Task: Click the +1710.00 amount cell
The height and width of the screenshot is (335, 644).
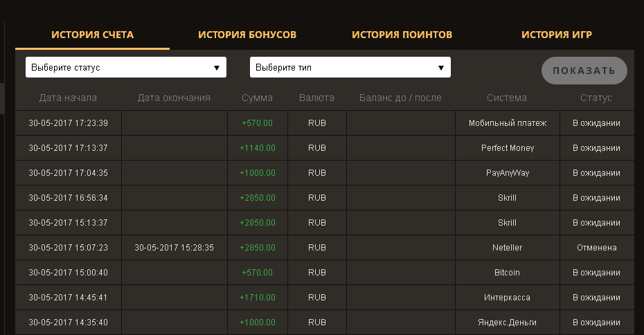Action: (258, 298)
